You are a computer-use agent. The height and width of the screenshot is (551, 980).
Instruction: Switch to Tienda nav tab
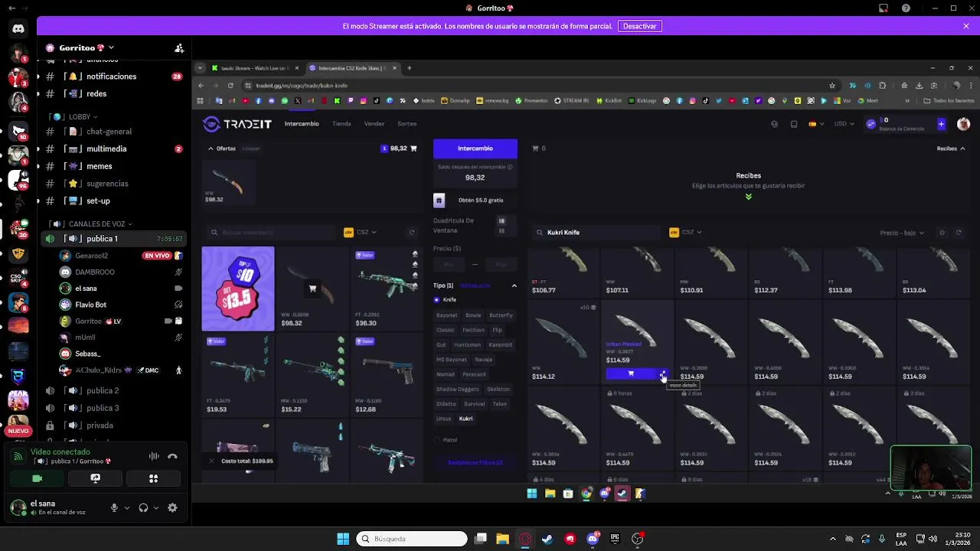[x=341, y=123]
